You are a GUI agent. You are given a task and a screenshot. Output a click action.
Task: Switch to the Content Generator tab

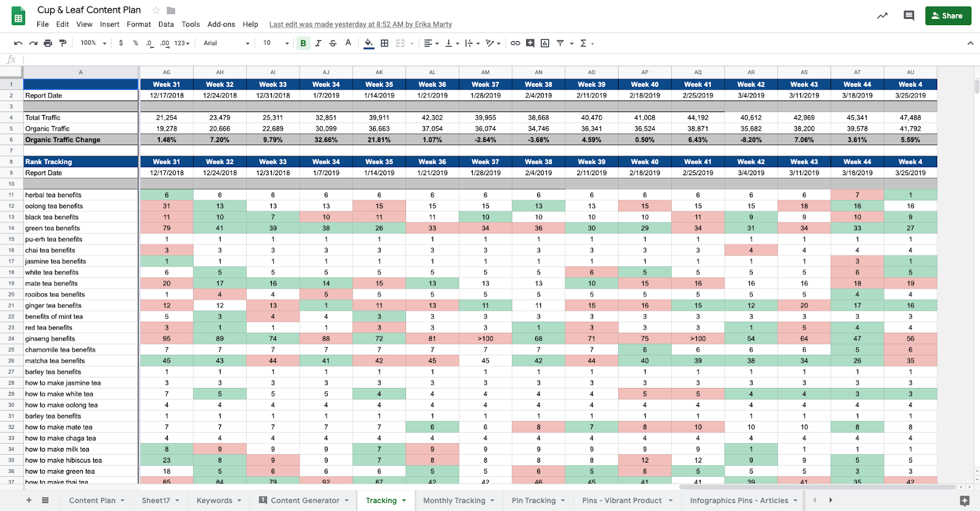tap(305, 501)
